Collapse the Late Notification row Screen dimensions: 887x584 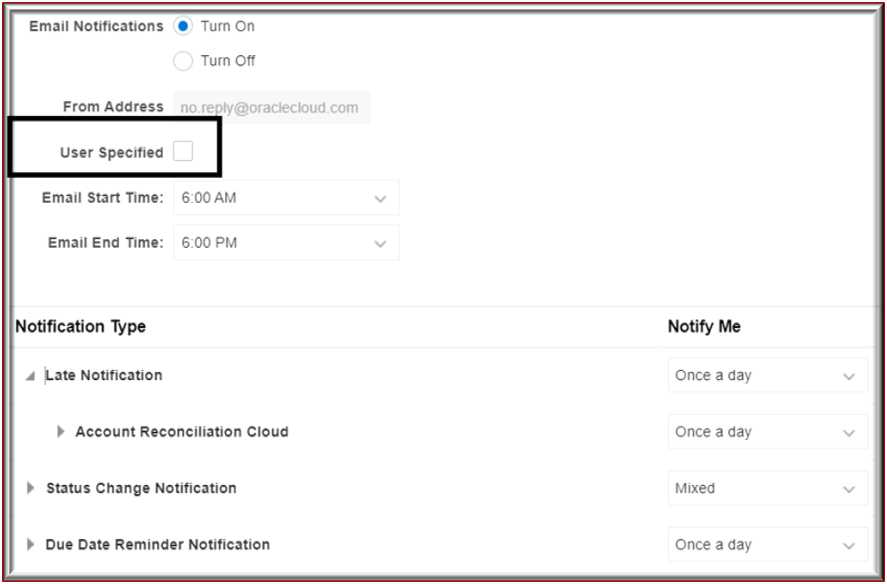tap(31, 376)
